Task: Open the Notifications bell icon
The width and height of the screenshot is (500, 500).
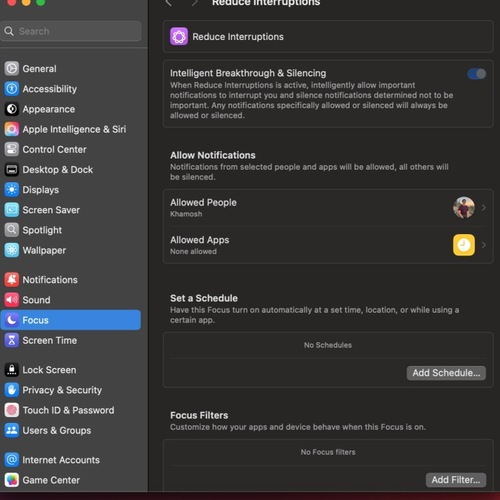Action: pos(12,280)
